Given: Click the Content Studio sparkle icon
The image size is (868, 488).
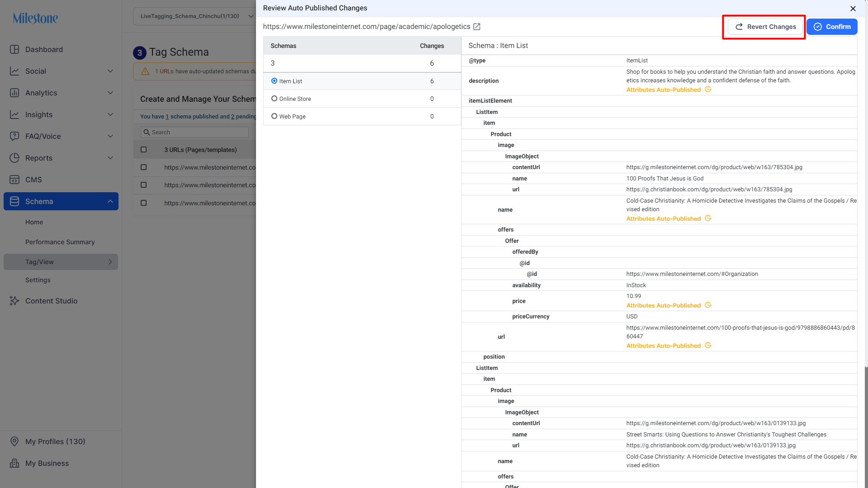Looking at the screenshot, I should [14, 301].
